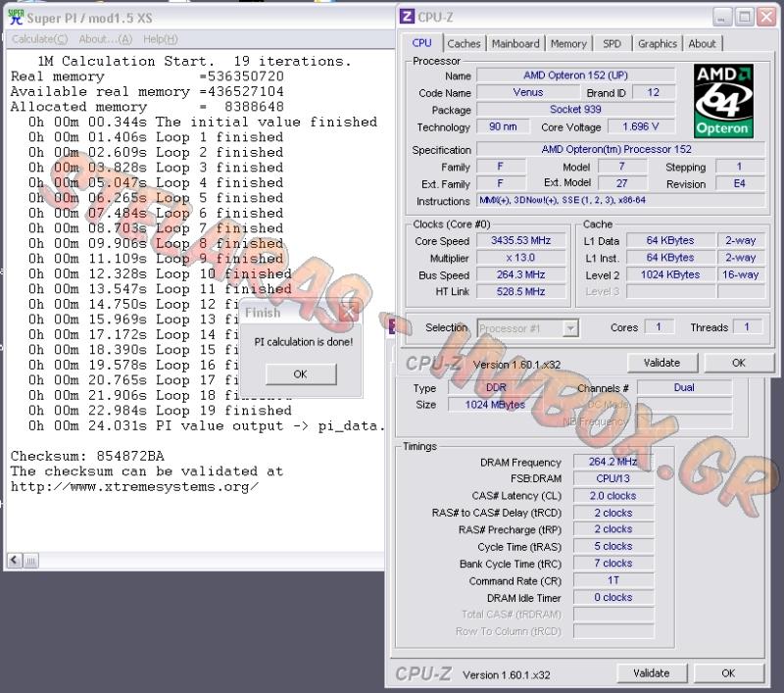784x693 pixels.
Task: Switch to the Caches tab
Action: (464, 43)
